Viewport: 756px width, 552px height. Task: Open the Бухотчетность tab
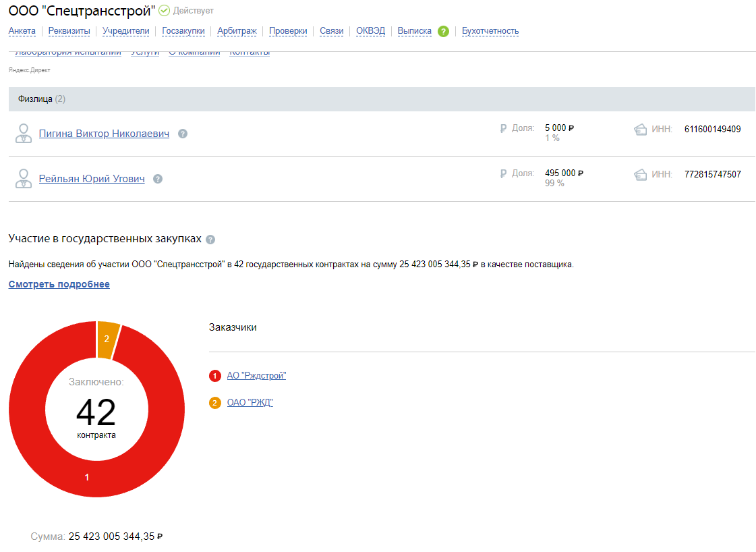490,31
